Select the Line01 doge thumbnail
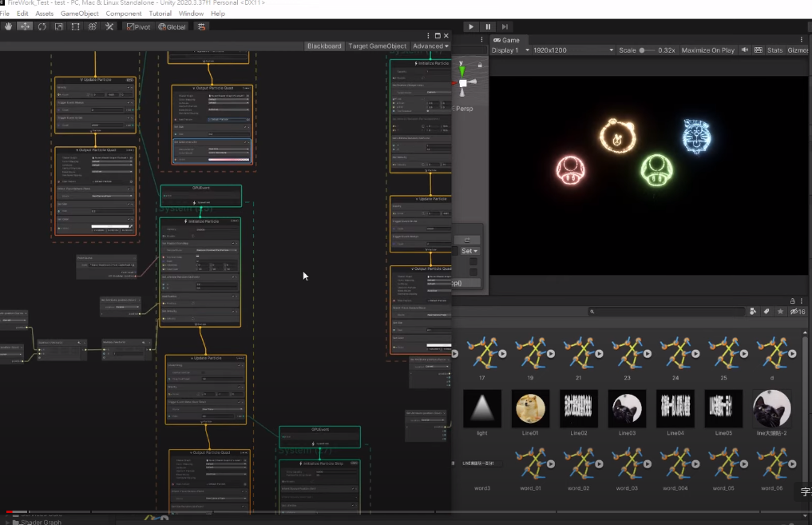Image resolution: width=812 pixels, height=525 pixels. click(x=530, y=408)
